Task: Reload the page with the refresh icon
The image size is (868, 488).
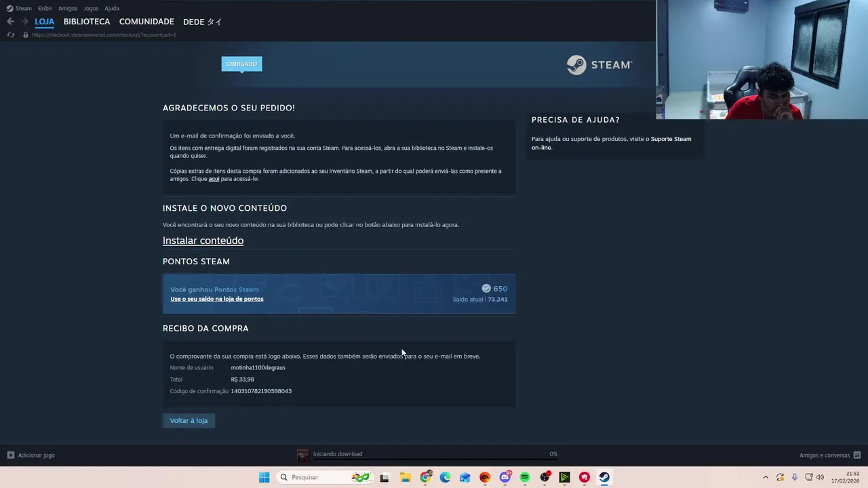Action: point(11,35)
